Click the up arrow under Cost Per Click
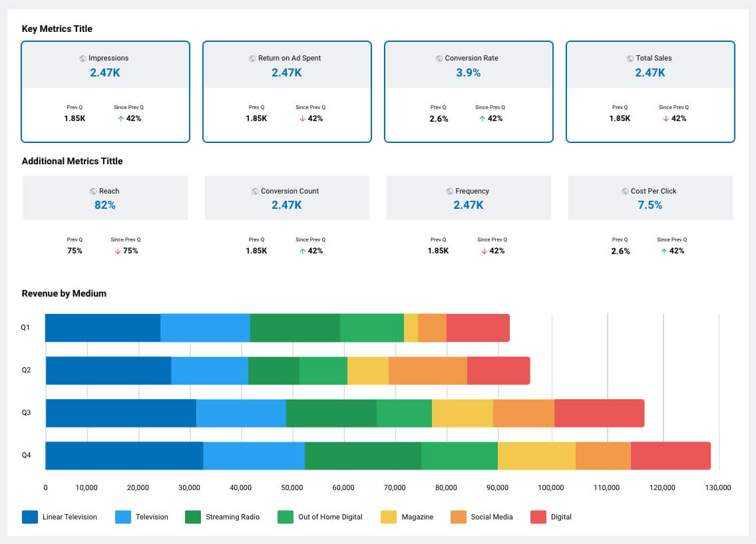 (664, 251)
